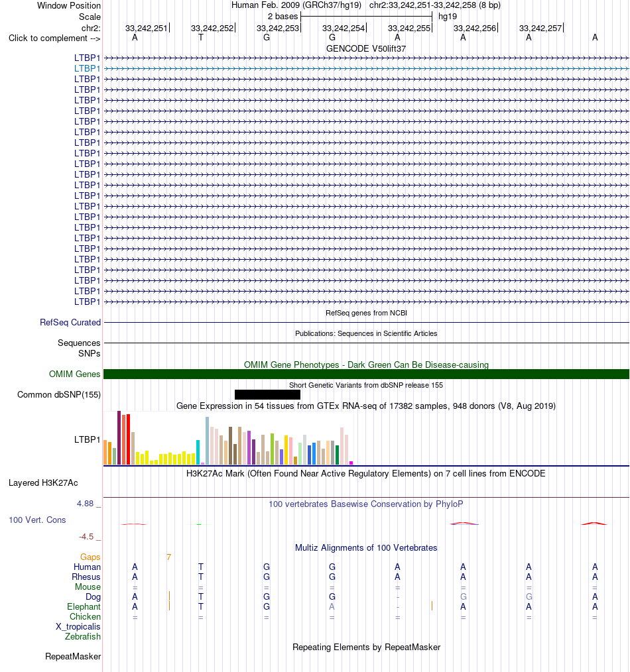Click the bright red bar in GTEx chart
The image size is (630, 672).
click(x=128, y=439)
